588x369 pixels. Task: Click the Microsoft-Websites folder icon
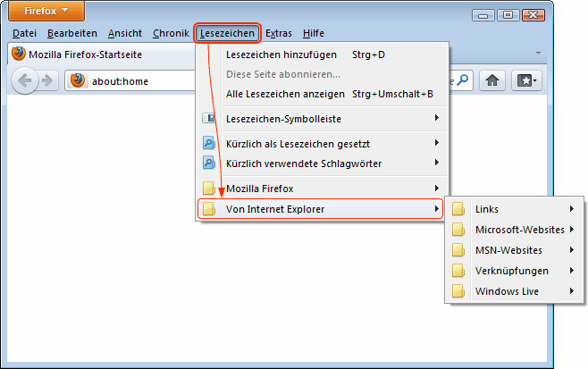click(458, 230)
